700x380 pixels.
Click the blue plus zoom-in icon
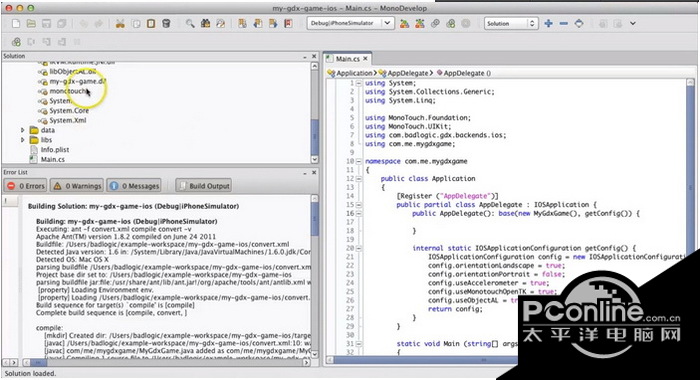[x=549, y=23]
